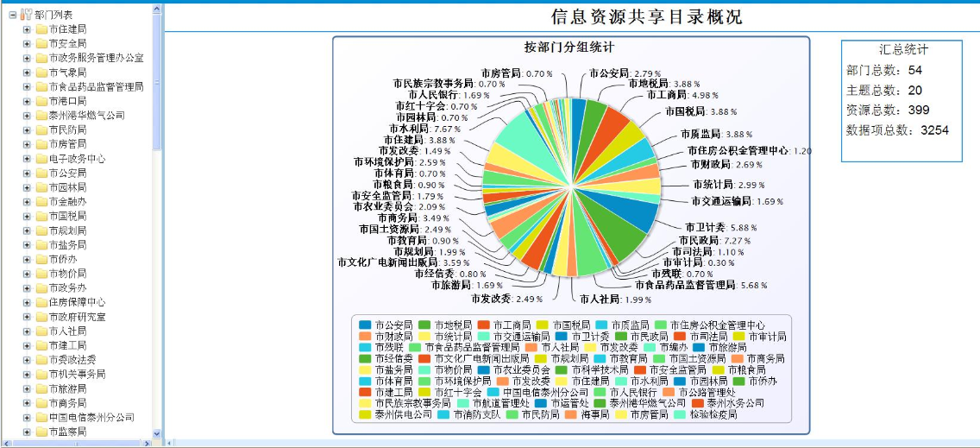Image resolution: width=980 pixels, height=448 pixels.
Task: Click the tree panel scroll down arrow
Action: 157,433
